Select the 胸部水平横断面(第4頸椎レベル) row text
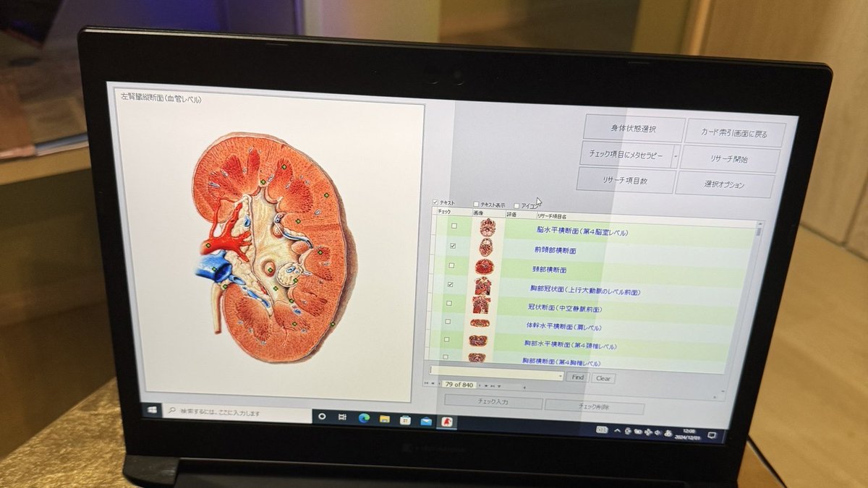868x488 pixels. [571, 346]
